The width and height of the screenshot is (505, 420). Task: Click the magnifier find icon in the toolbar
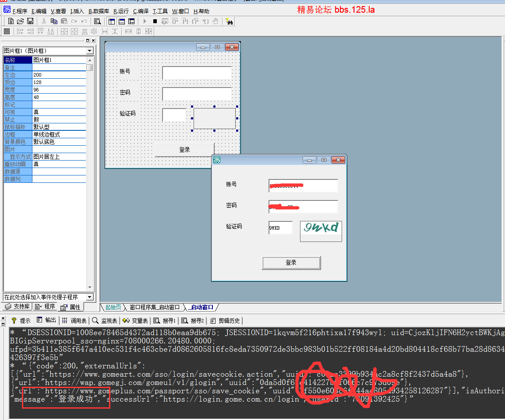[97, 21]
